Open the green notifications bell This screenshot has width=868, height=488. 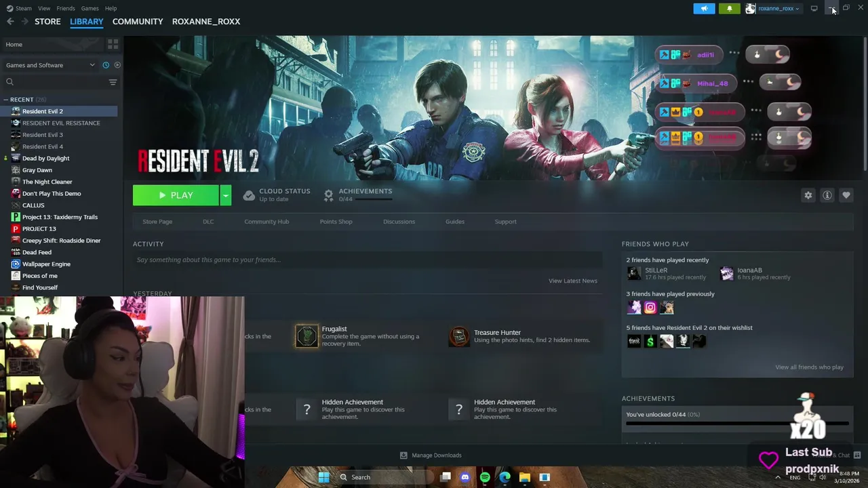click(x=729, y=8)
